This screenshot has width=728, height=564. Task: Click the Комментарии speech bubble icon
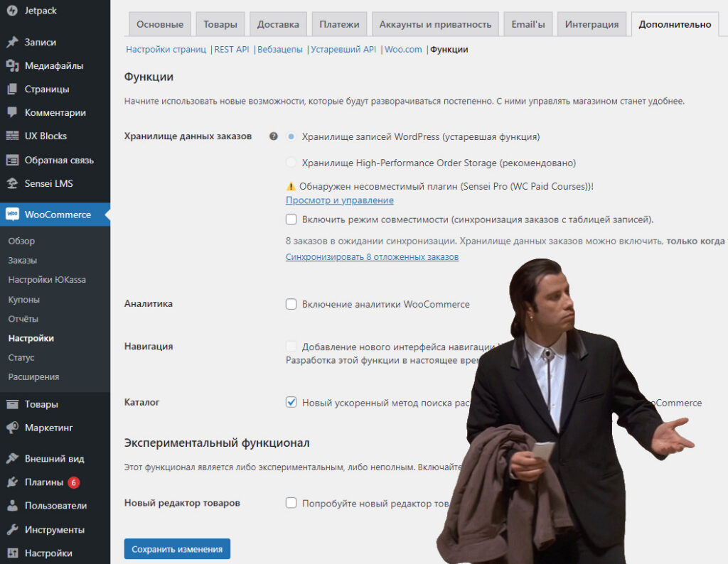coord(13,112)
